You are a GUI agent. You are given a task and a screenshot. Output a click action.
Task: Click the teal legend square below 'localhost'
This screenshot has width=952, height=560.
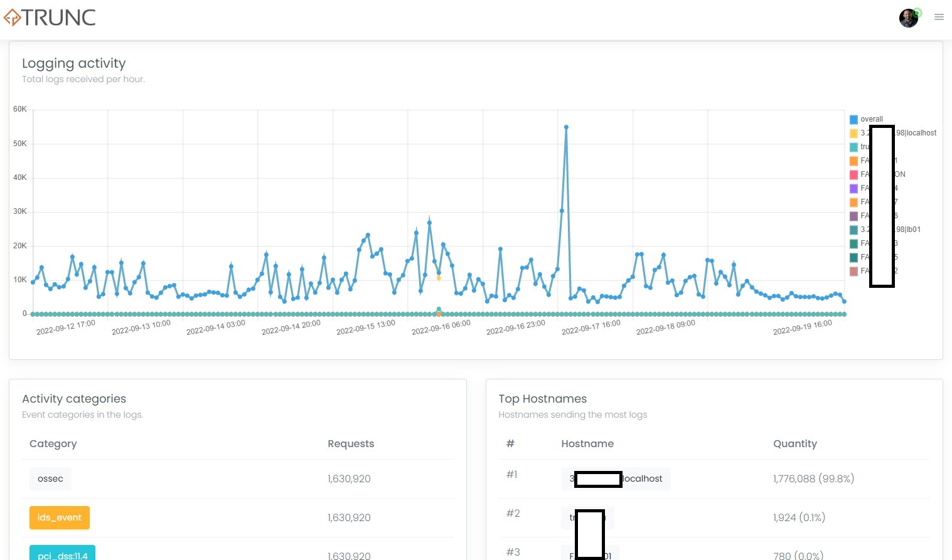click(853, 147)
